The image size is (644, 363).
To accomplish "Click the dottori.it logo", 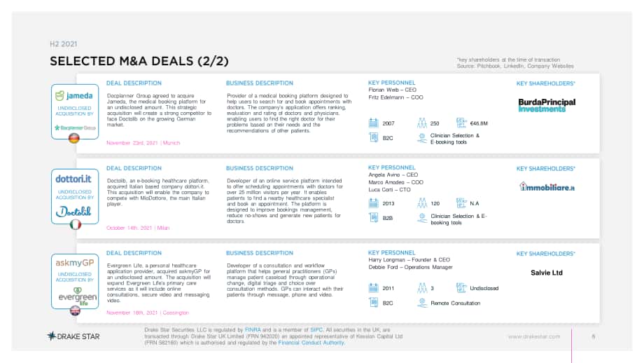I will click(x=73, y=179).
